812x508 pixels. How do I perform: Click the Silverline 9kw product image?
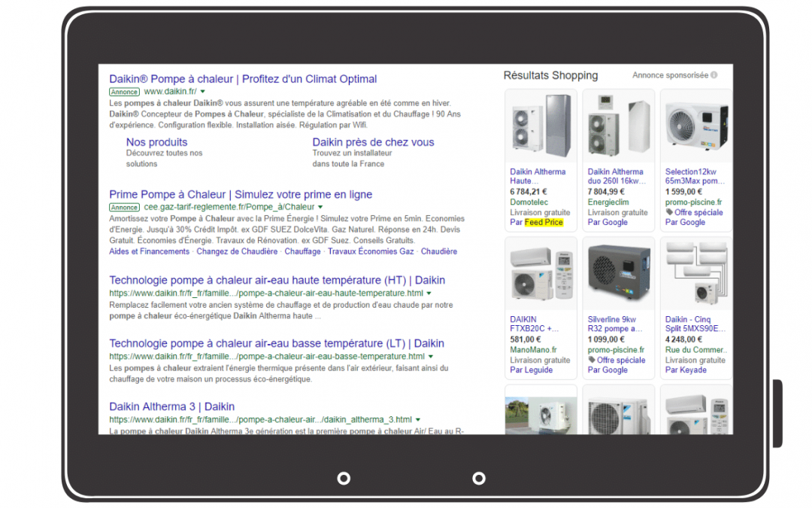618,274
